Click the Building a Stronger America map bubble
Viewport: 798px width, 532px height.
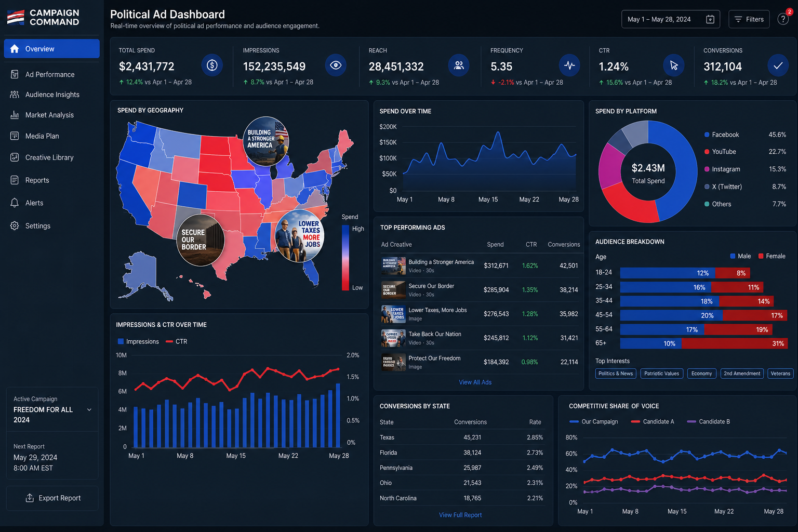pyautogui.click(x=266, y=141)
